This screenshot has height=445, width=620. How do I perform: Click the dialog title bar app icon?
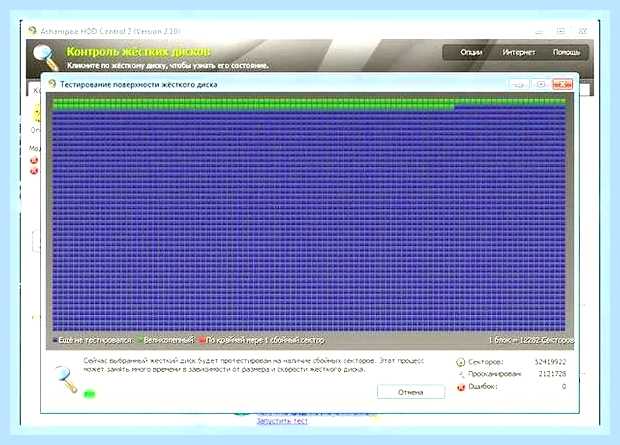[x=52, y=83]
